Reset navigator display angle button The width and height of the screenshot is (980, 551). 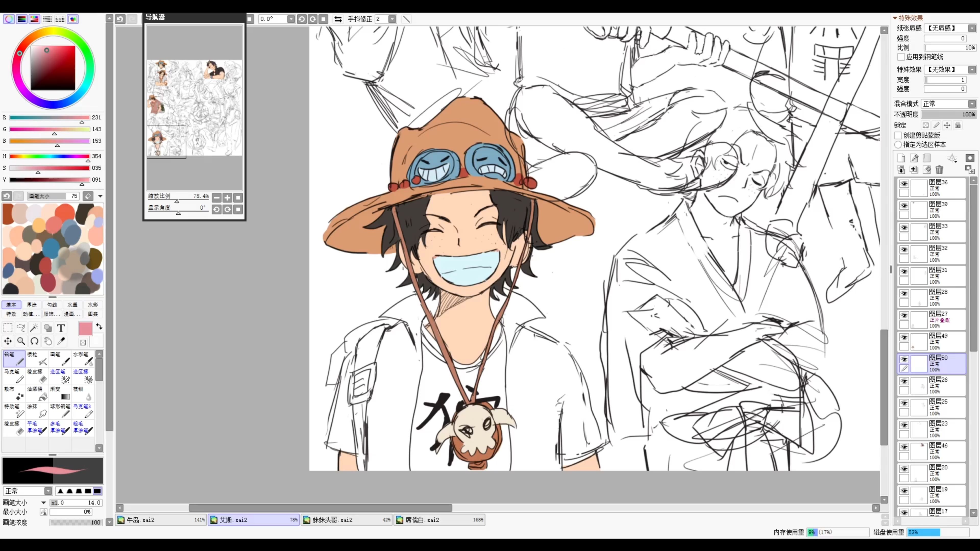(238, 209)
